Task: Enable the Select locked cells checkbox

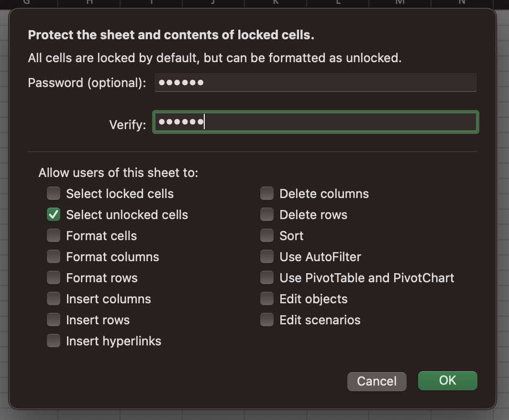Action: point(54,193)
